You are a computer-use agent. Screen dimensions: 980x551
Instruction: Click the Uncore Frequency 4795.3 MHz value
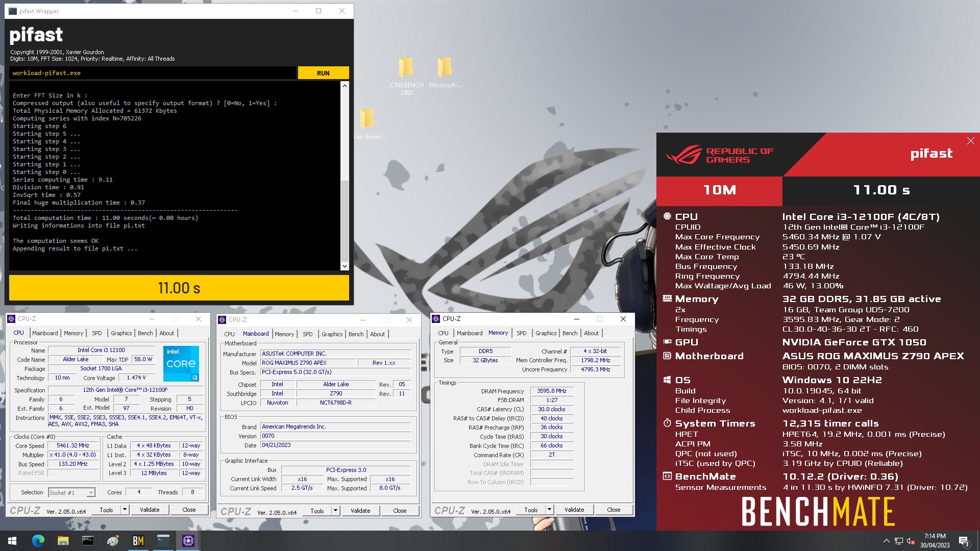coord(596,369)
